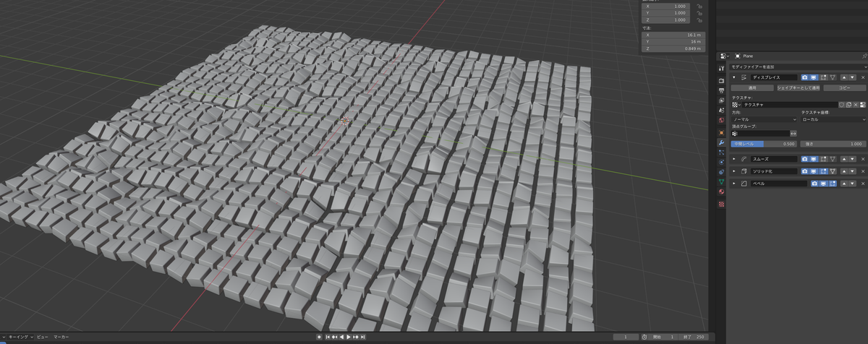Open the Material properties tab

[x=721, y=192]
